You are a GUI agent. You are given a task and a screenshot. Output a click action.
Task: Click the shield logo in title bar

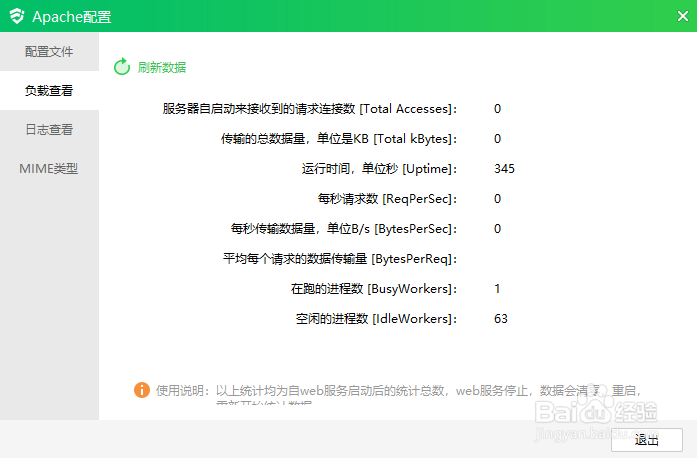[17, 16]
